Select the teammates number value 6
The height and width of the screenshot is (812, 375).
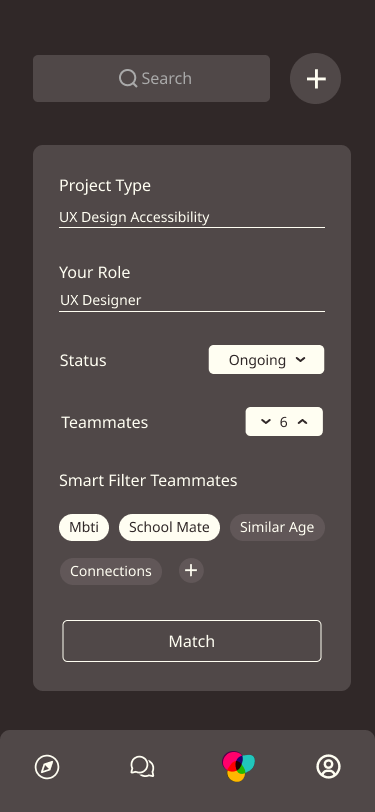[x=283, y=422]
